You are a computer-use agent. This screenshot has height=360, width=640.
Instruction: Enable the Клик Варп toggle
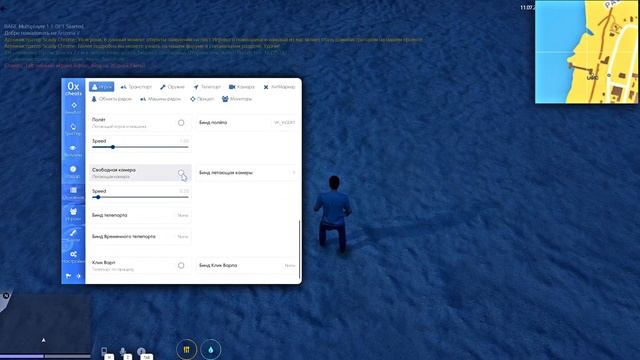(x=181, y=265)
